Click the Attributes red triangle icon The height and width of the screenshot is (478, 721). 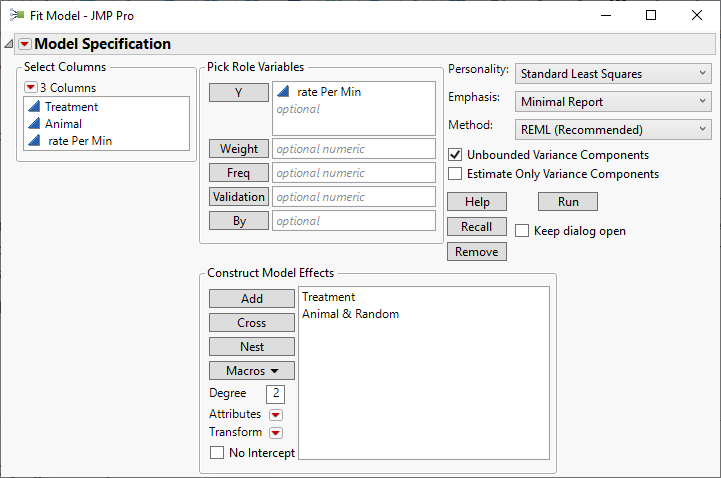tap(276, 415)
